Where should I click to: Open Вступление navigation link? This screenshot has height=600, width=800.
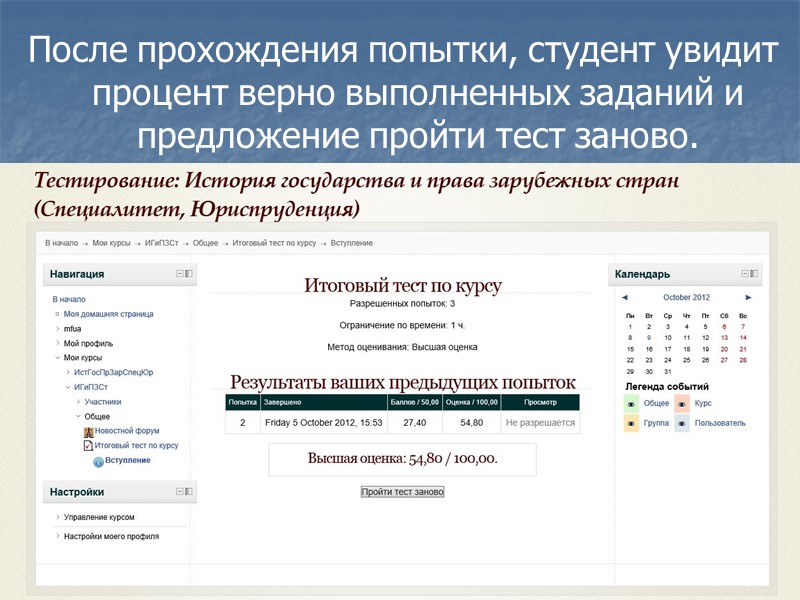point(128,460)
